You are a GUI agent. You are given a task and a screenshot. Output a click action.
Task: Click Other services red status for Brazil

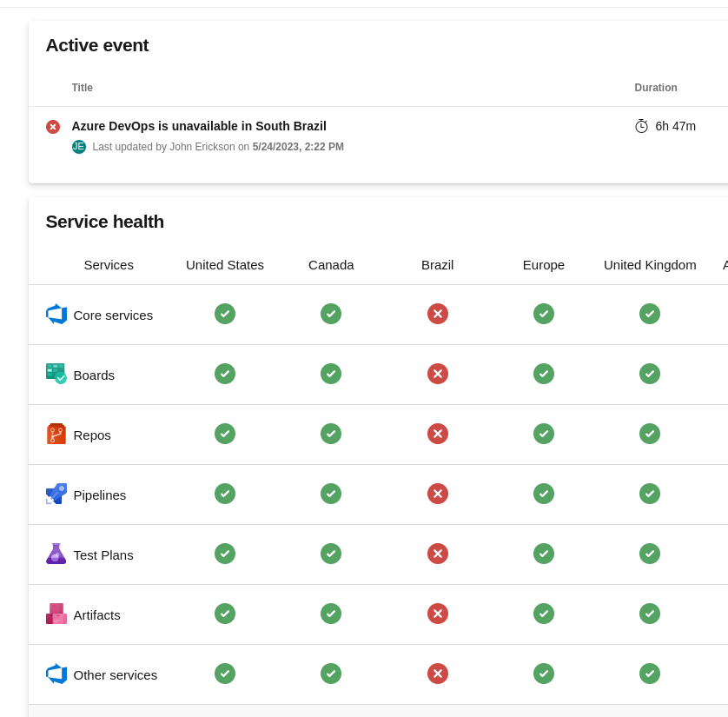[x=438, y=674]
